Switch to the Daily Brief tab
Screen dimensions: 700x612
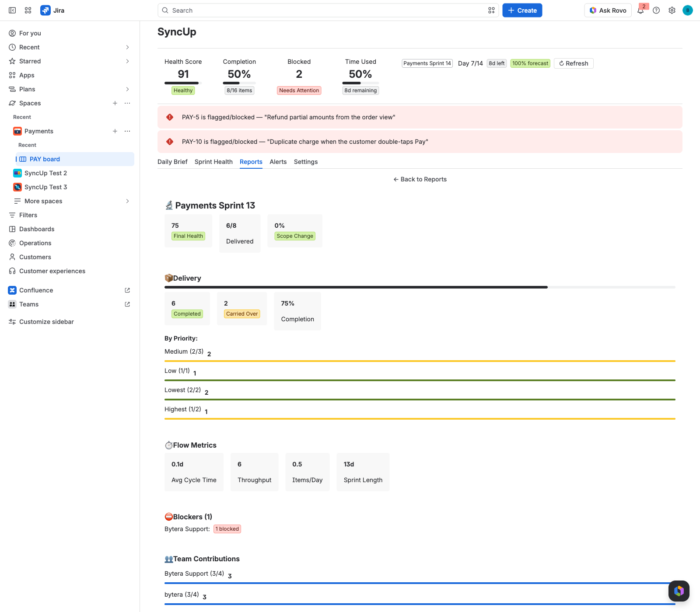tap(172, 162)
